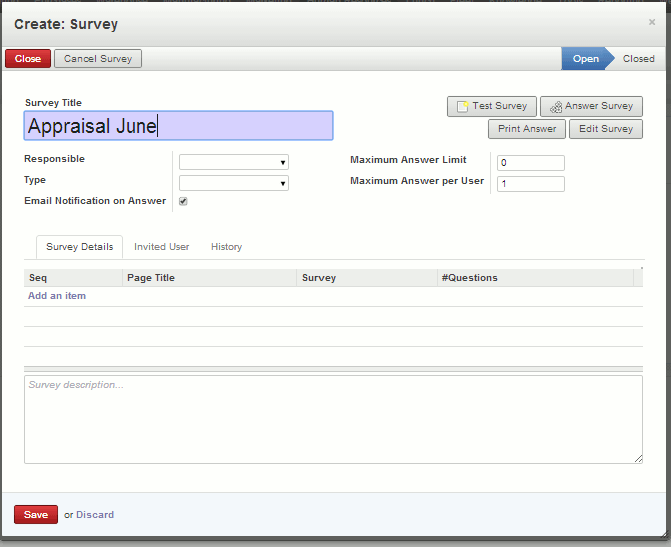Click the red Close button
This screenshot has width=671, height=547.
click(x=28, y=59)
